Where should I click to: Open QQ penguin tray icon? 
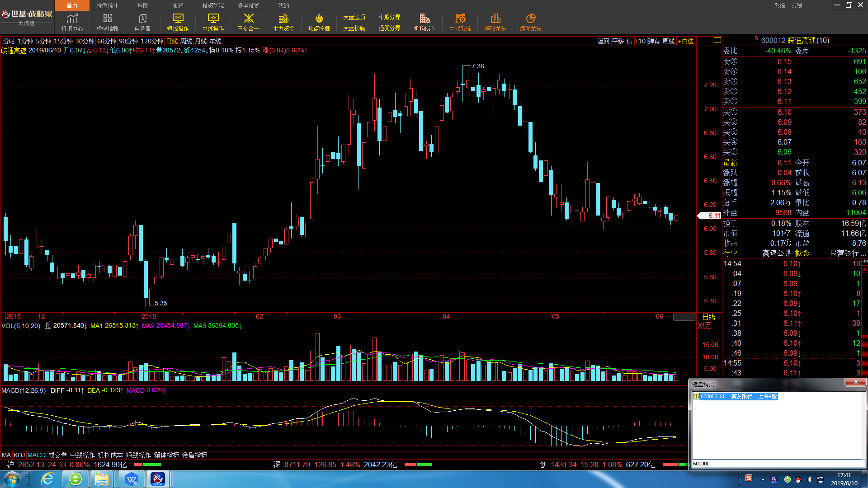click(x=798, y=479)
